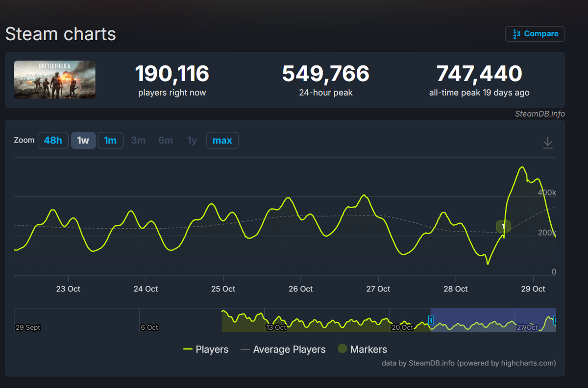The width and height of the screenshot is (588, 388).
Task: Click the 190,116 players right now value
Action: pos(172,74)
